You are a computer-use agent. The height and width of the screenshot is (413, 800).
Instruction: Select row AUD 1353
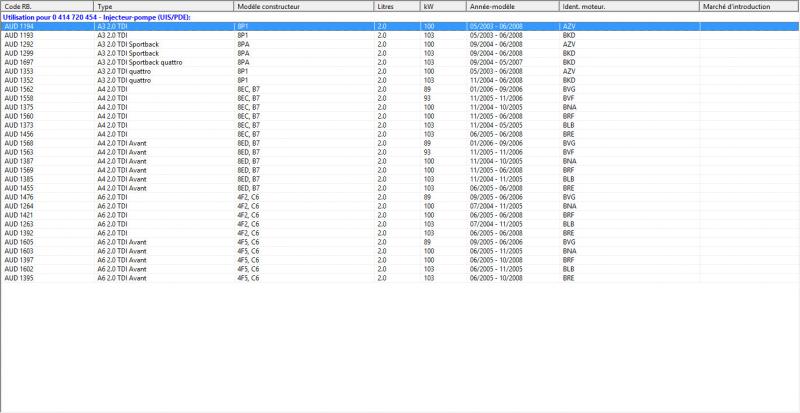(400, 71)
